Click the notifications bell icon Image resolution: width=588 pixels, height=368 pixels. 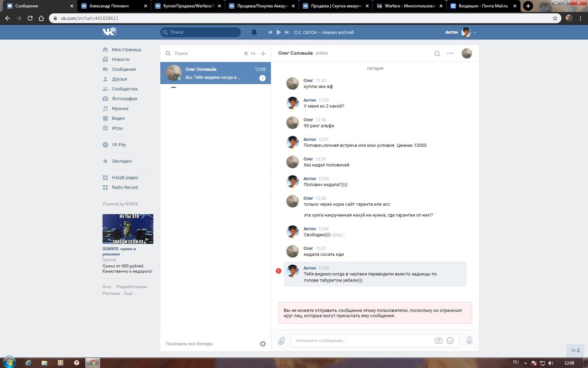coord(254,32)
